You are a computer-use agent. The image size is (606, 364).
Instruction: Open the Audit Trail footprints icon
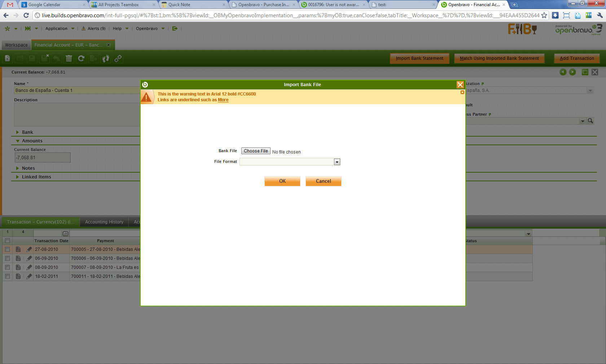[x=106, y=58]
